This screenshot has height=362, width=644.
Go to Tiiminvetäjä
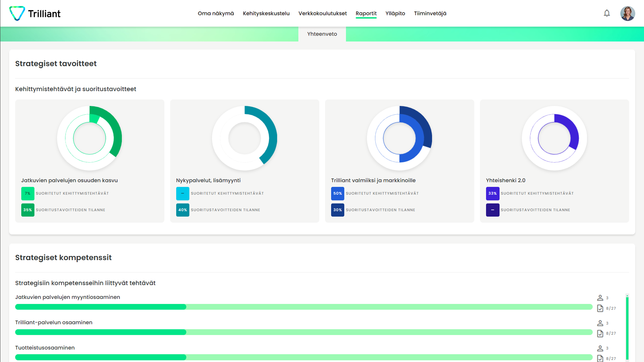click(x=430, y=13)
